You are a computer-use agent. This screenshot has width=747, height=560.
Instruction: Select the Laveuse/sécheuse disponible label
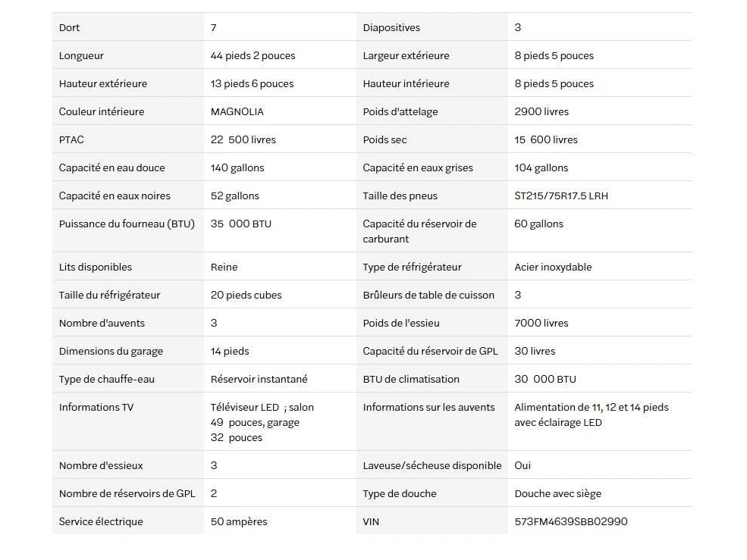(432, 466)
